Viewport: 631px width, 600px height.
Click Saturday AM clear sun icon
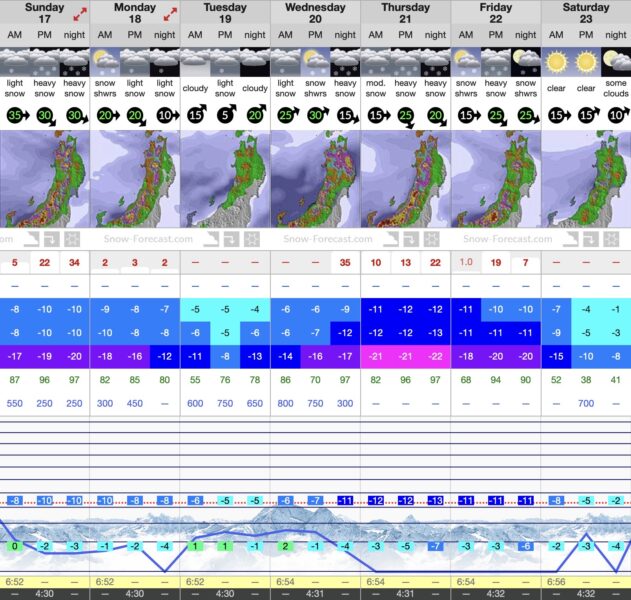(556, 62)
